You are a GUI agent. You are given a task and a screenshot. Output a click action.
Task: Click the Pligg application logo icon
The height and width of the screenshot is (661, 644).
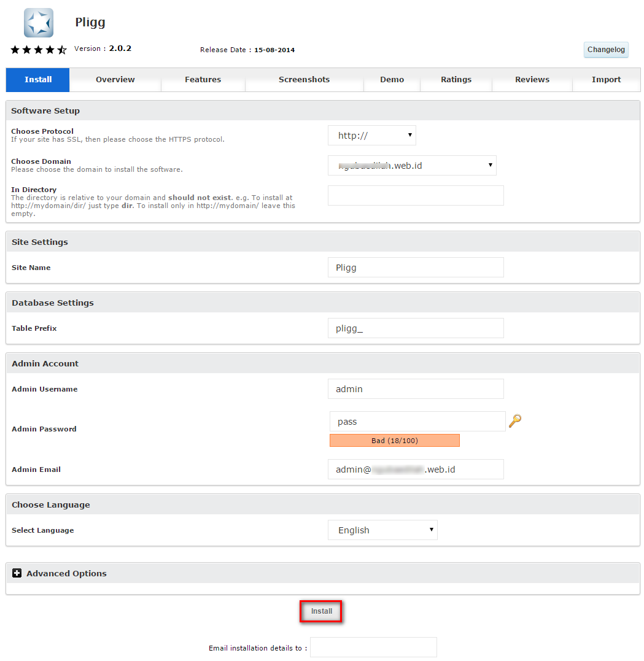click(x=38, y=23)
